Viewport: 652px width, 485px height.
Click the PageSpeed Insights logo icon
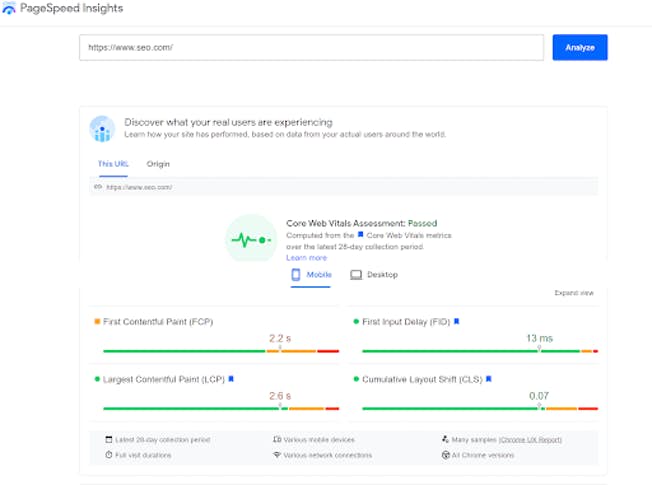9,9
